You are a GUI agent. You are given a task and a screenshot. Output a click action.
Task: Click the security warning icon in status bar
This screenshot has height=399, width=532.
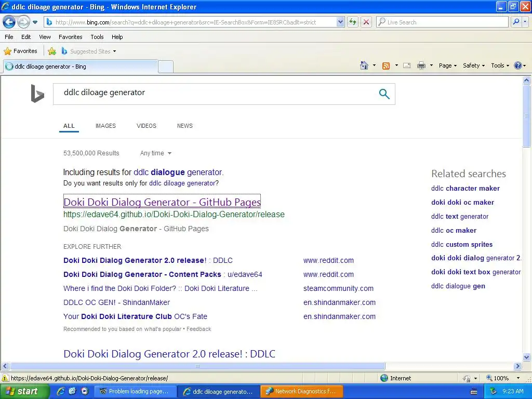point(5,378)
